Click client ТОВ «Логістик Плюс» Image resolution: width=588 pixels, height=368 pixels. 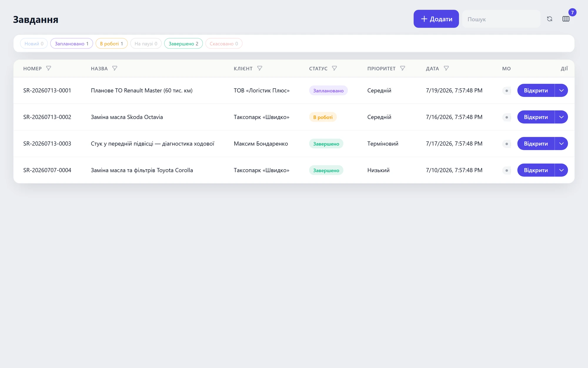(x=262, y=90)
